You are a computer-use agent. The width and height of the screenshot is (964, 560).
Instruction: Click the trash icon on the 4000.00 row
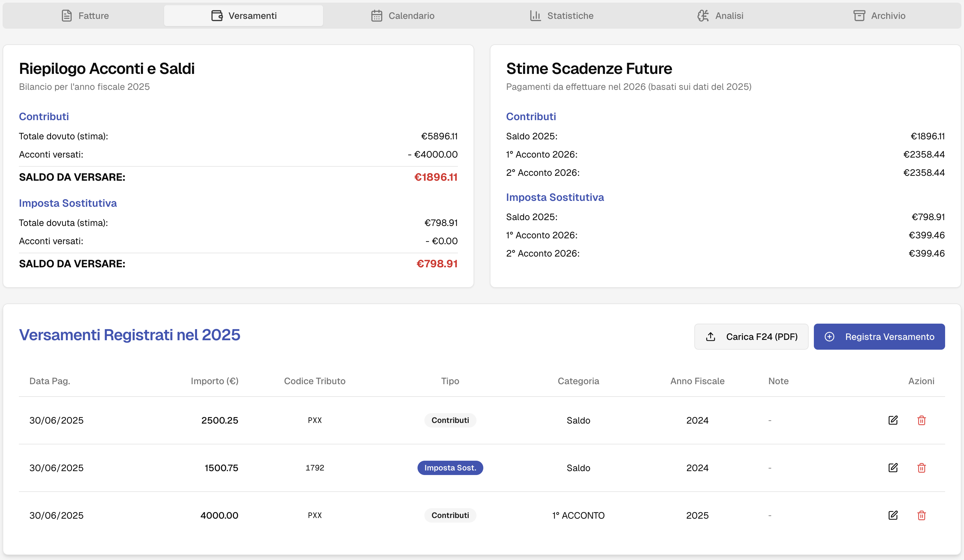[x=922, y=515]
